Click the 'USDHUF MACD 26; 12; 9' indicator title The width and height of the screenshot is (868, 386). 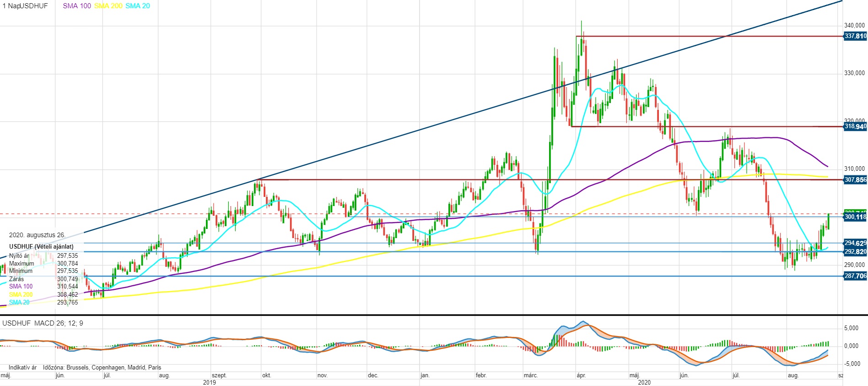click(43, 323)
